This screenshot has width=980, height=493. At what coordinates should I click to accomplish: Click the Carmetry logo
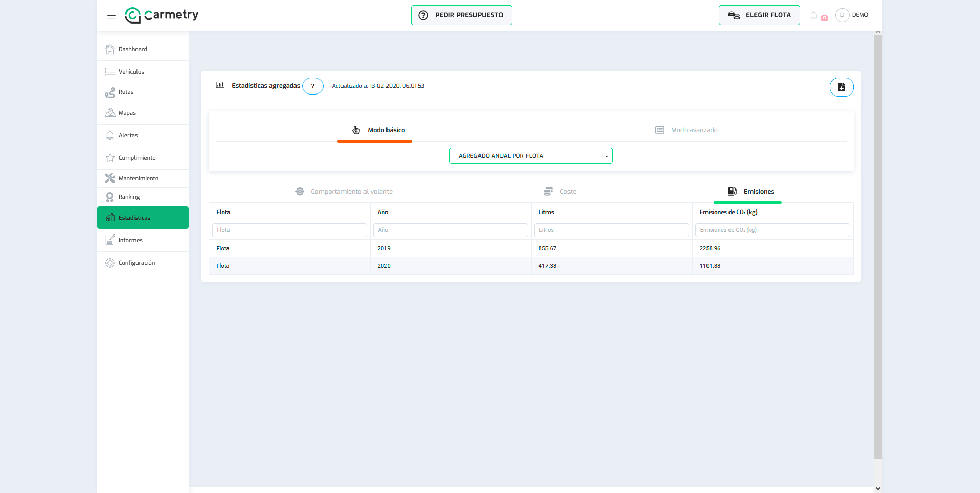pyautogui.click(x=162, y=15)
